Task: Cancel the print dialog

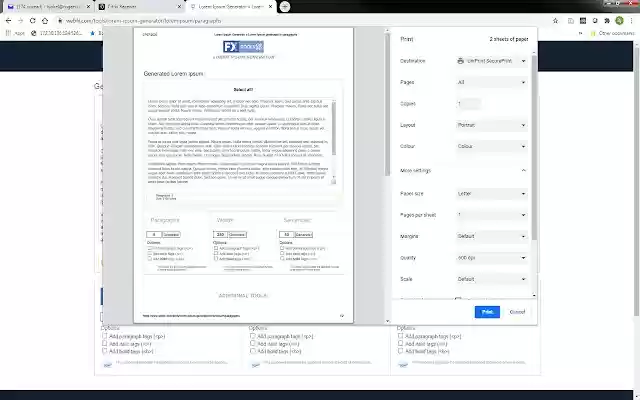Action: [x=517, y=312]
